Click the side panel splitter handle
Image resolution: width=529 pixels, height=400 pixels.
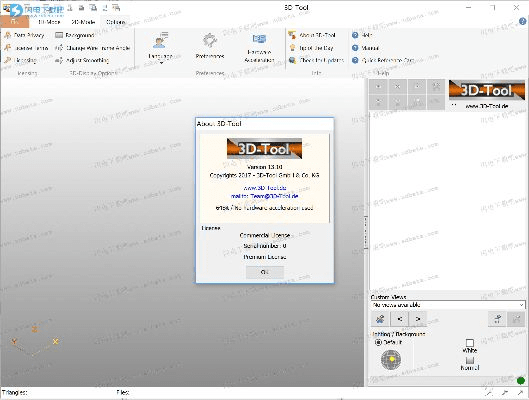[x=366, y=232]
